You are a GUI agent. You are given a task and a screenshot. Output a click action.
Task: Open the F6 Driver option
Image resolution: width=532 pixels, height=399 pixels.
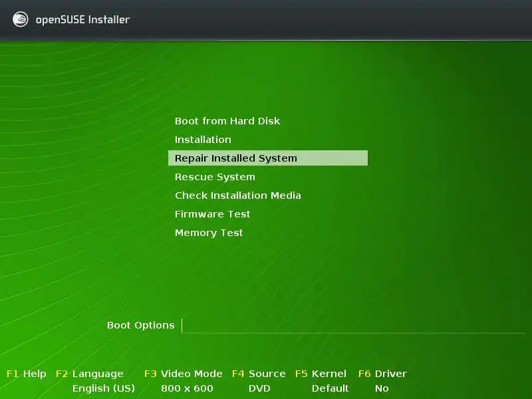coord(382,374)
